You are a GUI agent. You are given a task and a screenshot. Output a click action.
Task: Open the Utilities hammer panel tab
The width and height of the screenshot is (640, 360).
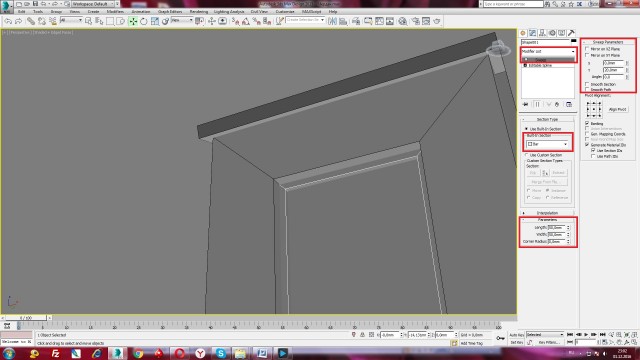point(571,33)
